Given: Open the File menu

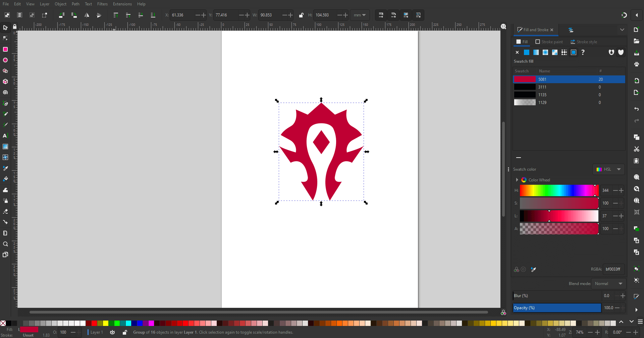Looking at the screenshot, I should (6, 4).
